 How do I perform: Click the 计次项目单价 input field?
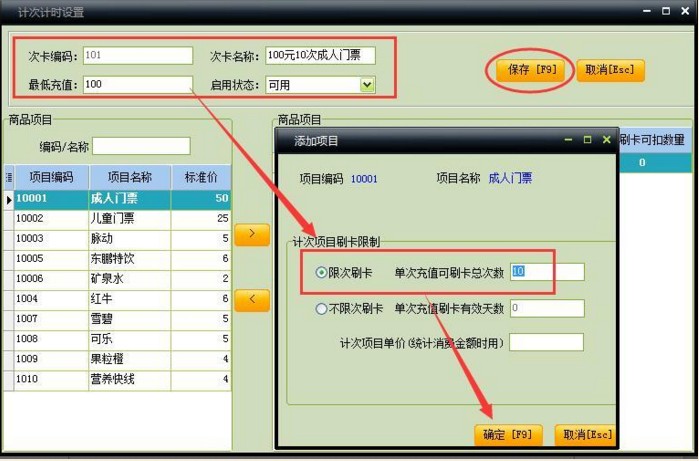tap(547, 342)
